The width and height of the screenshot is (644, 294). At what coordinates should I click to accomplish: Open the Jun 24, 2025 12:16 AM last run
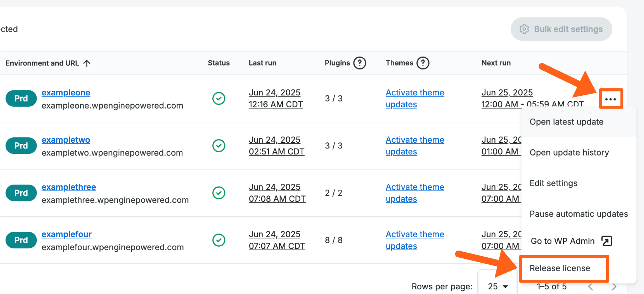click(275, 98)
